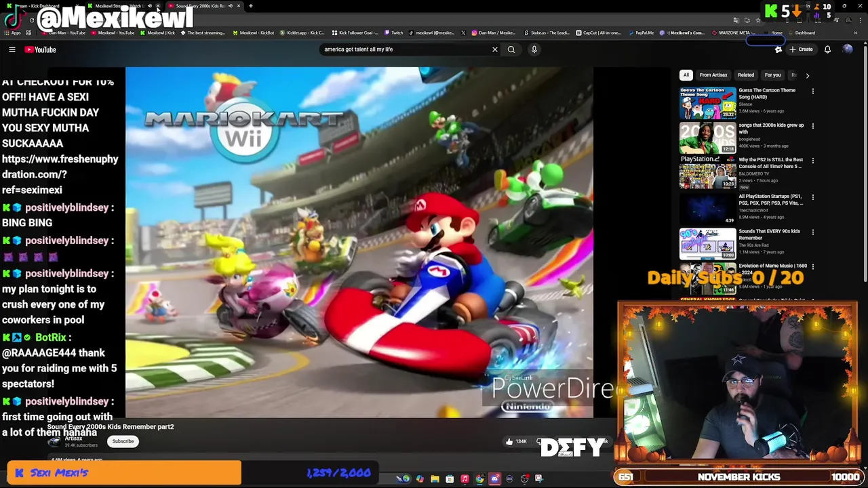Click the Mario Kart Wii video player
The height and width of the screenshot is (488, 868).
359,242
